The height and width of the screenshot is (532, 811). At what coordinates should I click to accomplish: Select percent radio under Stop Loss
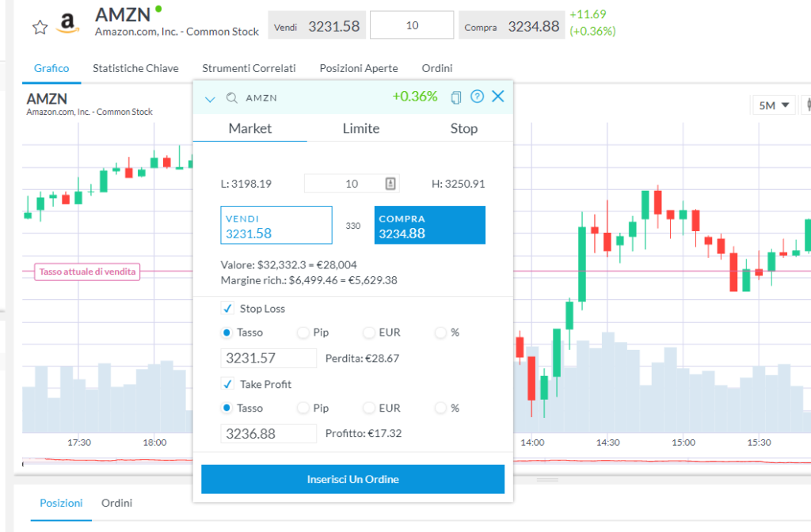pyautogui.click(x=440, y=332)
